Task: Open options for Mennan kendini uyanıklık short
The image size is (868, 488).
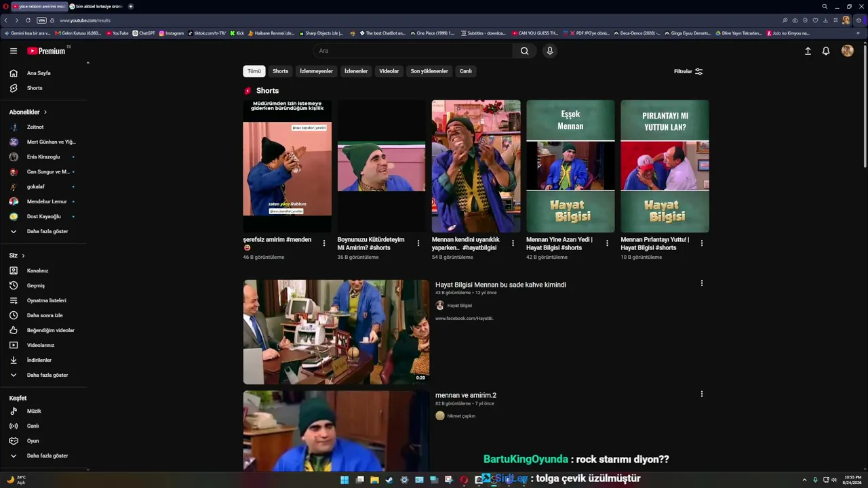Action: (x=513, y=243)
